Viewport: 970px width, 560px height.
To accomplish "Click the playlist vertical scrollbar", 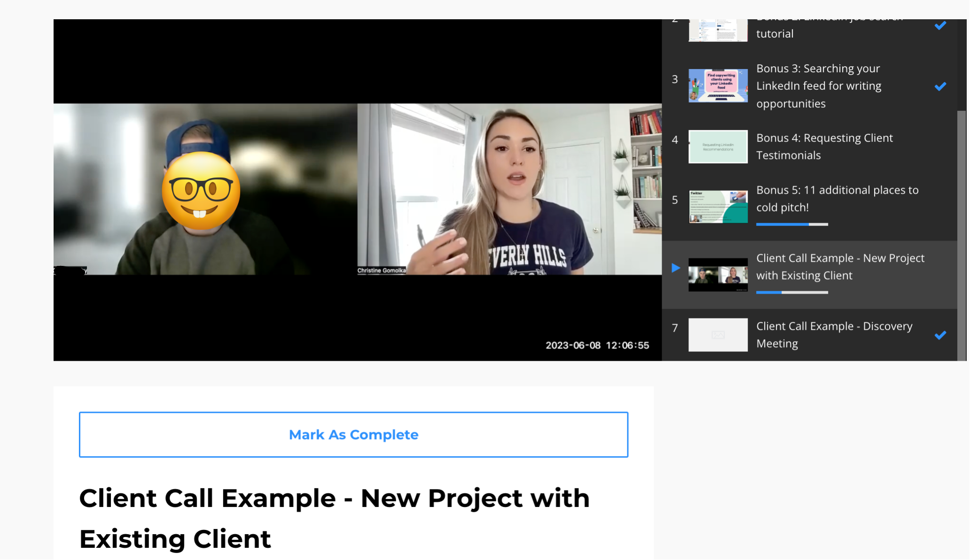I will pyautogui.click(x=961, y=235).
